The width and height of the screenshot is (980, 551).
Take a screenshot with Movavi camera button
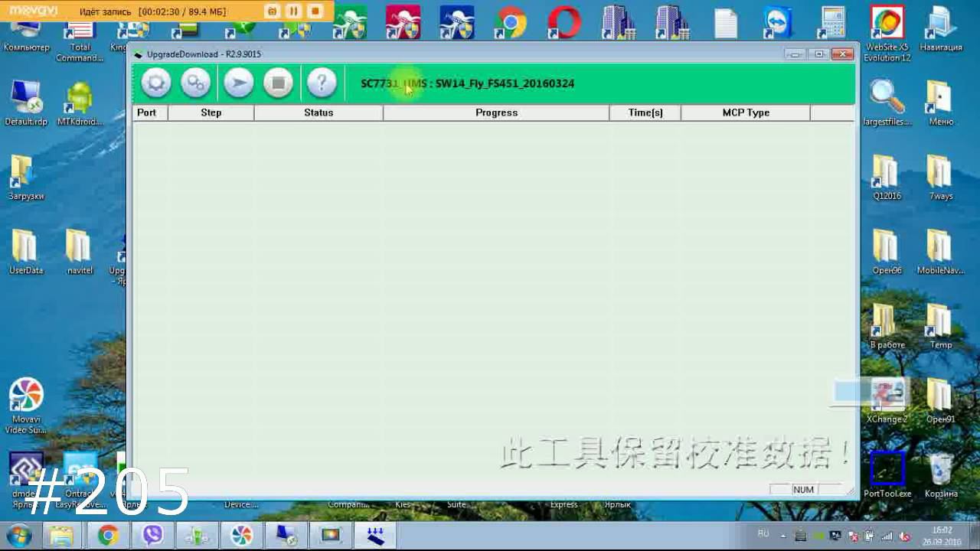tap(272, 11)
